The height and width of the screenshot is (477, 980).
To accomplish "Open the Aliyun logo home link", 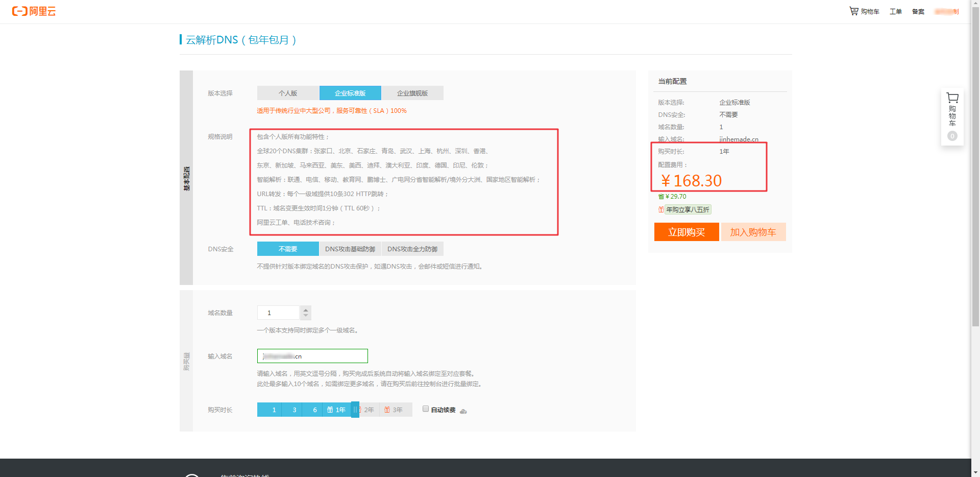I will [34, 11].
